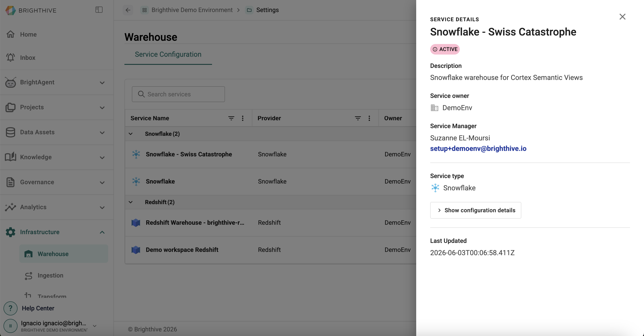This screenshot has height=336, width=644.
Task: Open Provider column options menu
Action: point(369,118)
